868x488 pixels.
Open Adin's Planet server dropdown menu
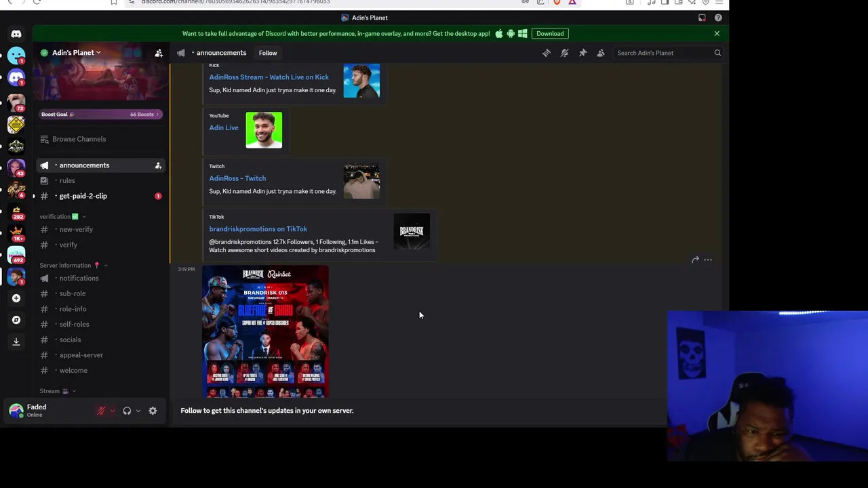click(75, 53)
